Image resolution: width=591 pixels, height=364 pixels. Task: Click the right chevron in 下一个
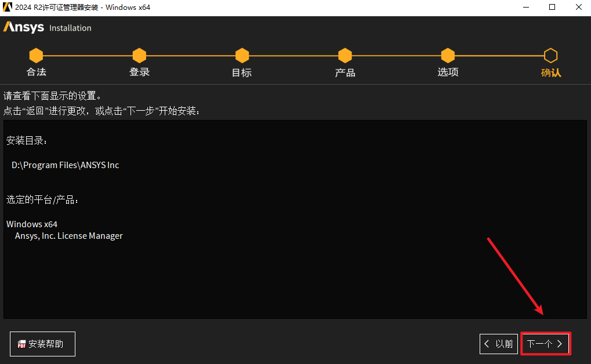pyautogui.click(x=560, y=344)
